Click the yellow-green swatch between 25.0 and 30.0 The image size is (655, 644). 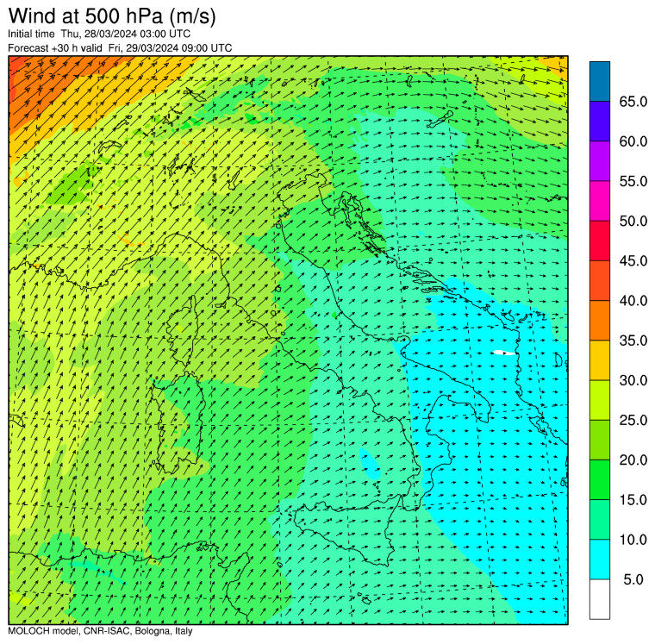click(600, 400)
